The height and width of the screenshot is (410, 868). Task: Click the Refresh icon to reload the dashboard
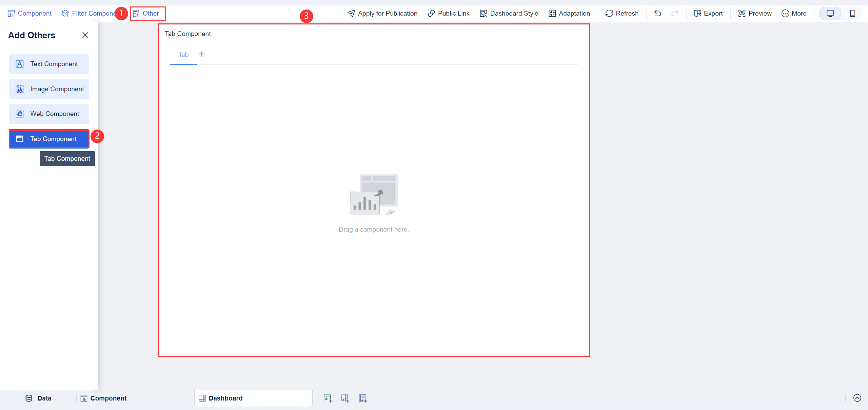point(609,13)
